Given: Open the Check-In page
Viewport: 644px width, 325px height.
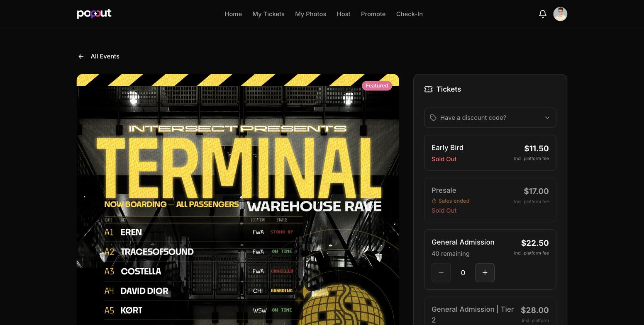Looking at the screenshot, I should pyautogui.click(x=409, y=14).
